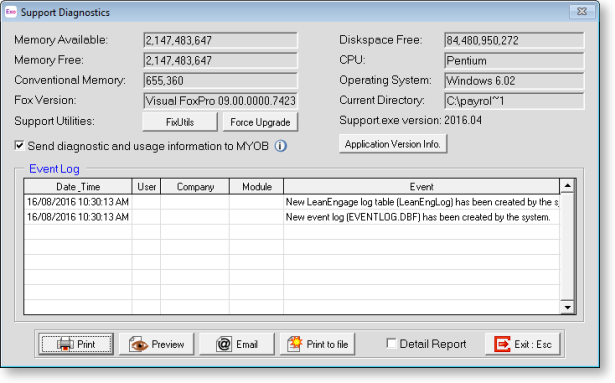
Task: Click the Exo app icon in title bar
Action: coord(11,12)
